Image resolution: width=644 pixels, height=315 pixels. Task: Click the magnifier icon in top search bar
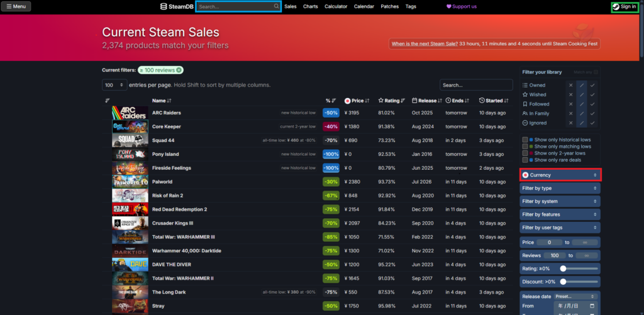coord(277,6)
